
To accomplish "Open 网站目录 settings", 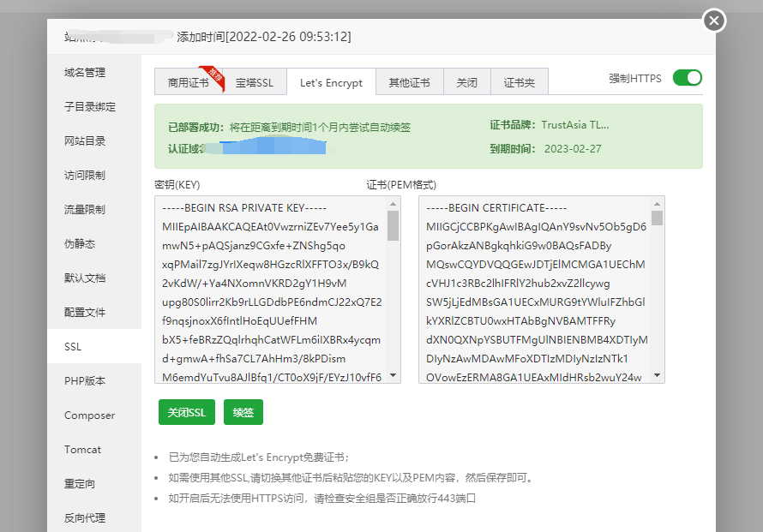I will coord(94,141).
